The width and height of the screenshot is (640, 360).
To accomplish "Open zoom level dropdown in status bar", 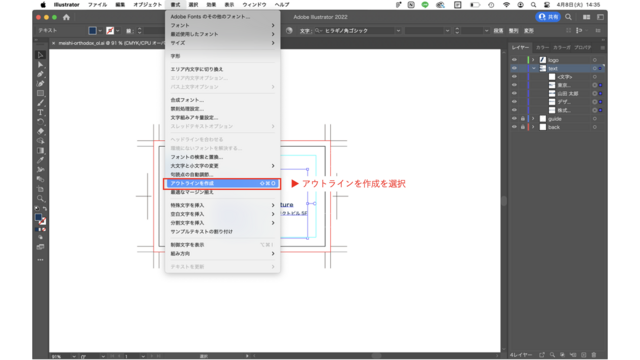I will pyautogui.click(x=74, y=356).
